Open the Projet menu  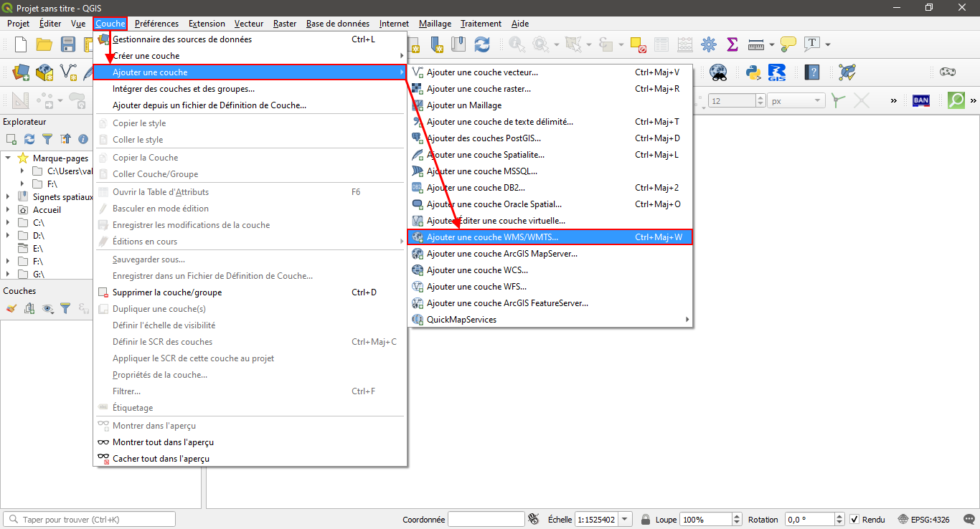pyautogui.click(x=18, y=24)
